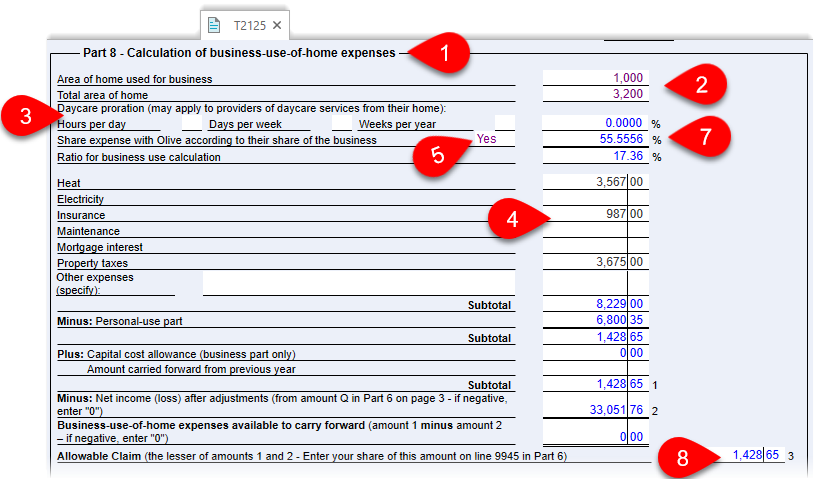This screenshot has width=818, height=479.
Task: Click the empty Mortgage interest amount field
Action: pyautogui.click(x=595, y=246)
